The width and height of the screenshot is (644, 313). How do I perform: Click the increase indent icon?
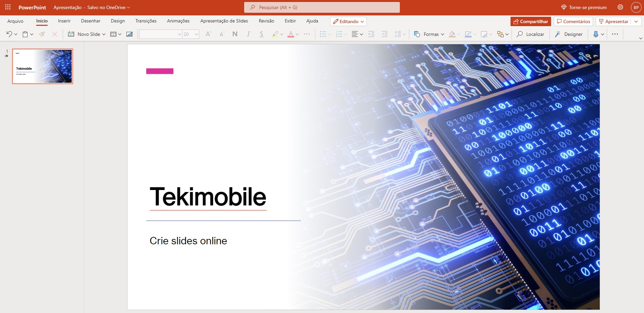tap(384, 34)
